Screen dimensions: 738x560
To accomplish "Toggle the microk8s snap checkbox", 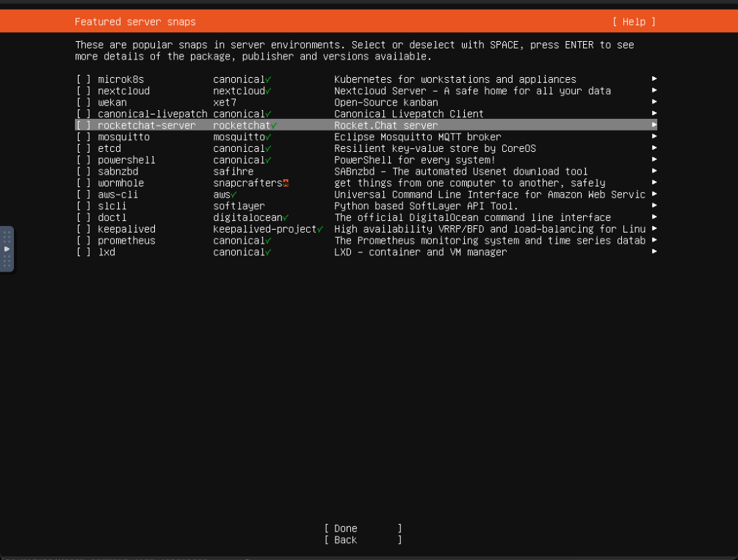I will [83, 79].
